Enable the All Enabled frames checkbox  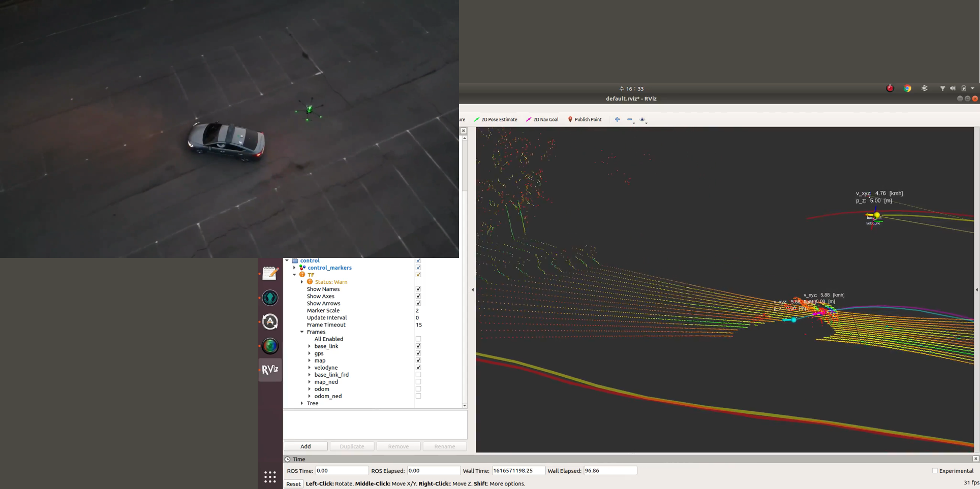coord(418,338)
